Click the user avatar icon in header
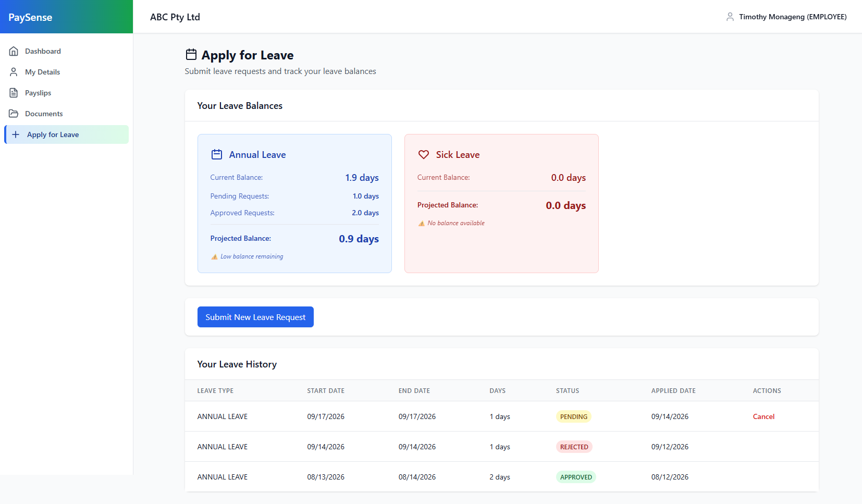Screen dimensions: 862x504 730,17
